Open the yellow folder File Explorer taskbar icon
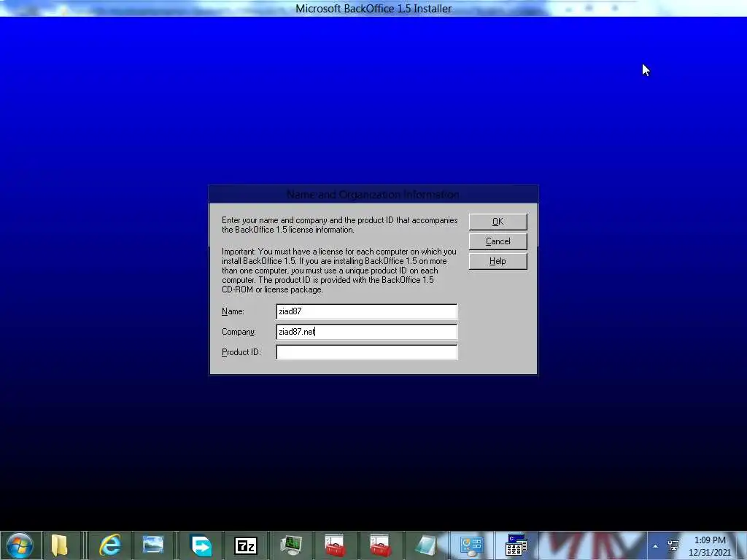Screen dimensions: 747x560 (60, 545)
